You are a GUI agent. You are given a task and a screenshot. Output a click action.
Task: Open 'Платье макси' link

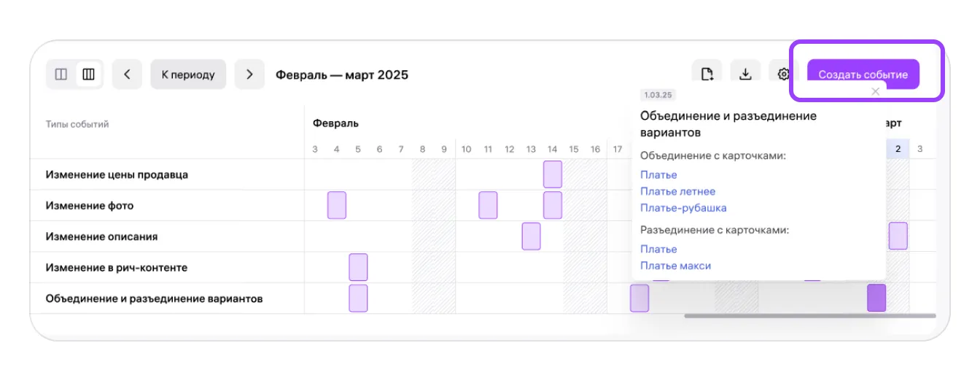[675, 266]
